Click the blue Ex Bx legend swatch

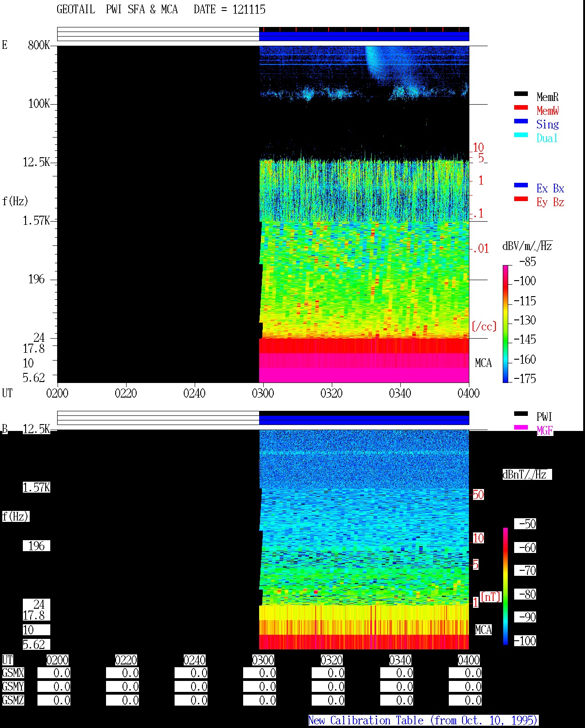521,186
